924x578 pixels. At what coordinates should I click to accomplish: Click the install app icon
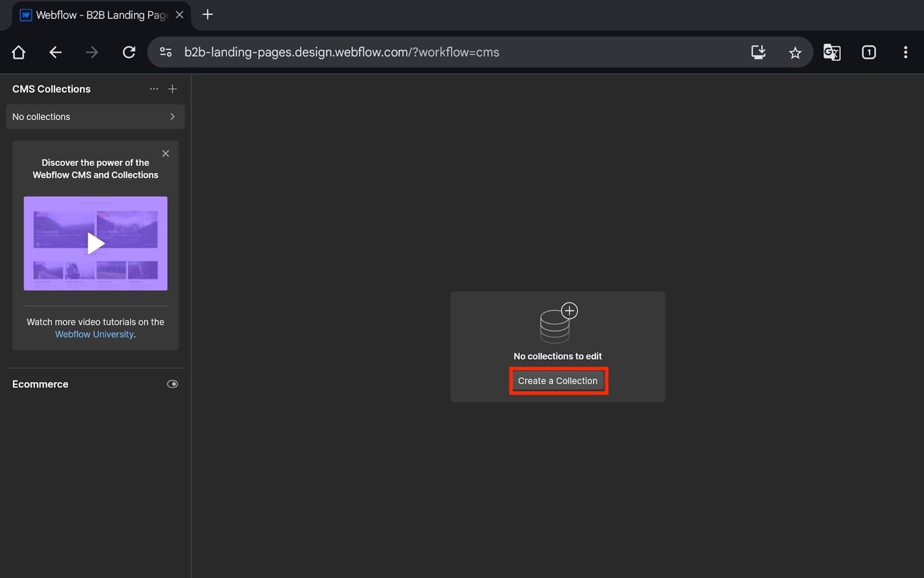(758, 52)
